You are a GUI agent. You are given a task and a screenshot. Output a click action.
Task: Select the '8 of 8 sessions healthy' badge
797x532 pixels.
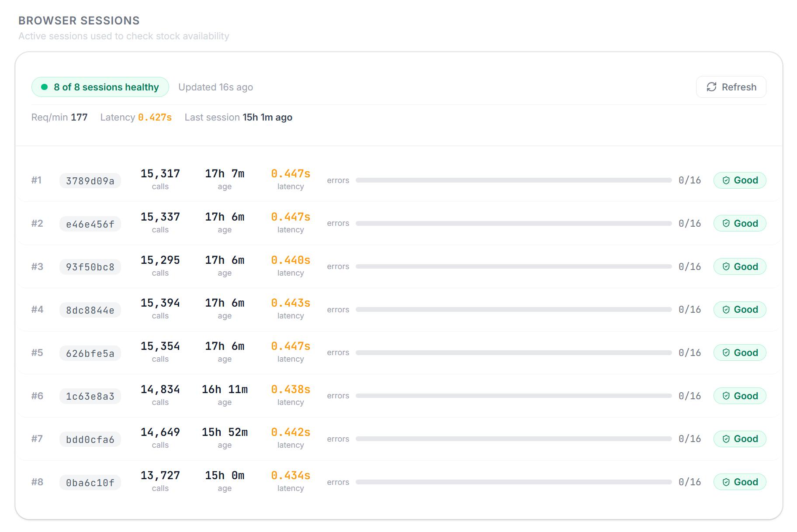100,87
